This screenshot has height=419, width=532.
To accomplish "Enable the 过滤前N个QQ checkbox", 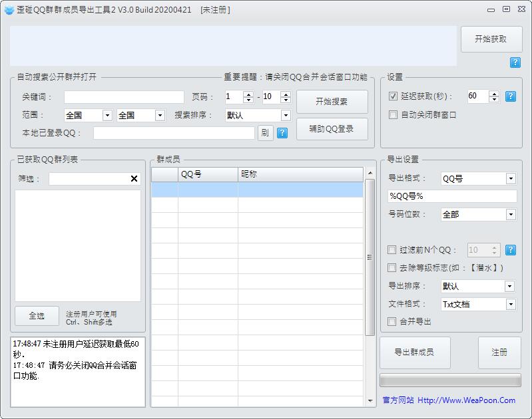I will [392, 250].
